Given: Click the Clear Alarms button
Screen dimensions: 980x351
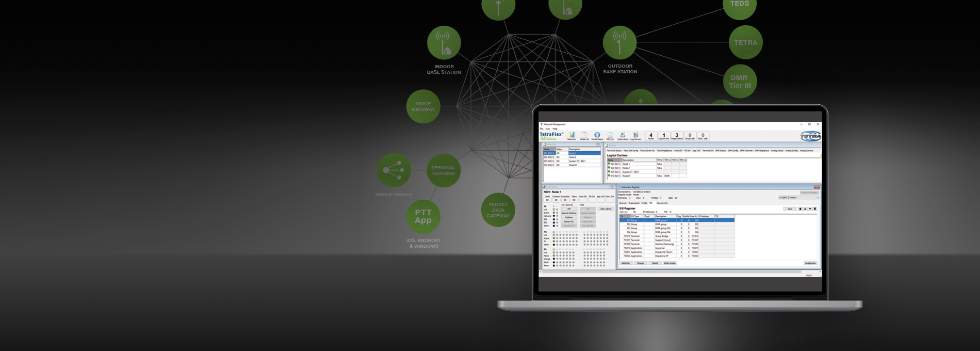Looking at the screenshot, I should (x=606, y=209).
